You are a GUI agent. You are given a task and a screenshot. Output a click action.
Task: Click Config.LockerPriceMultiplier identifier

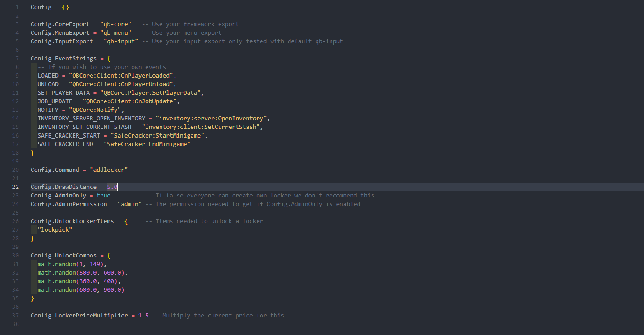pos(79,316)
